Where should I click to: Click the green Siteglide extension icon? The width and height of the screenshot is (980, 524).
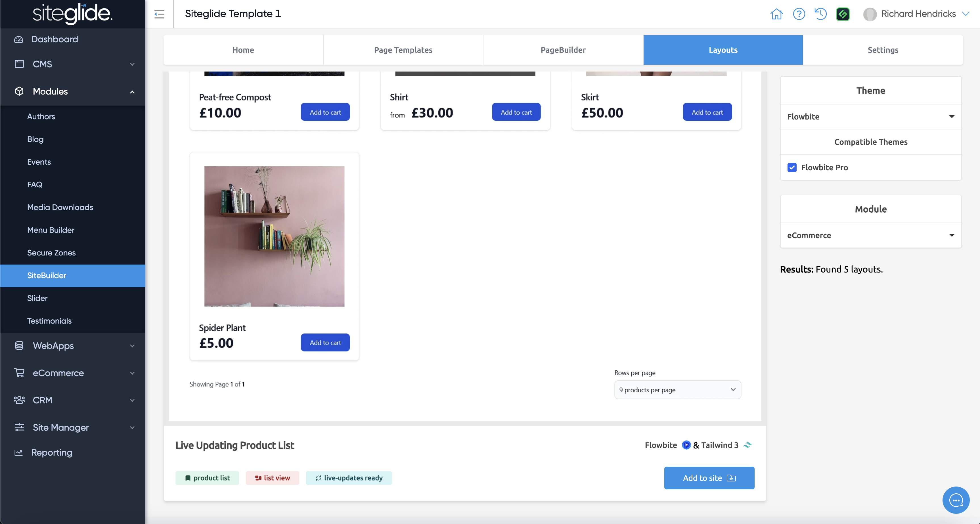point(843,14)
